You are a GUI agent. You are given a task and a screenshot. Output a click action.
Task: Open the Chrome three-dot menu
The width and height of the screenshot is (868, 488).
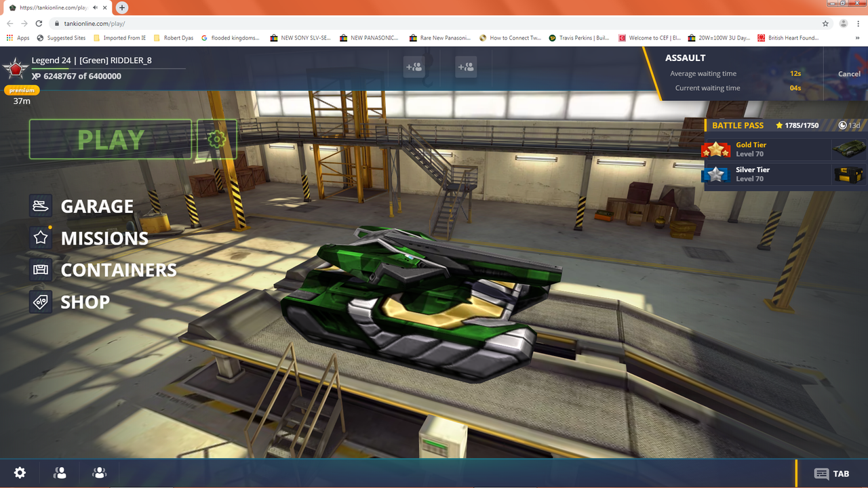(x=860, y=23)
